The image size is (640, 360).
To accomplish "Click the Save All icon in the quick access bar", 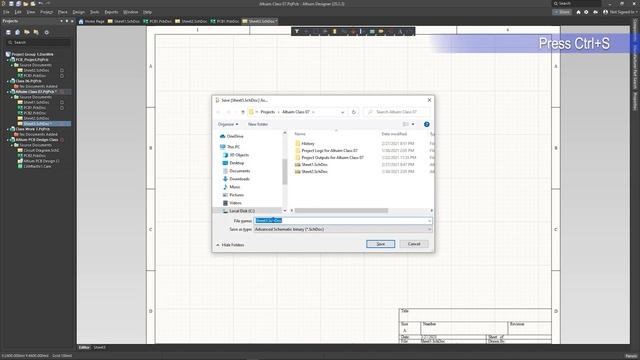I will tap(18, 4).
